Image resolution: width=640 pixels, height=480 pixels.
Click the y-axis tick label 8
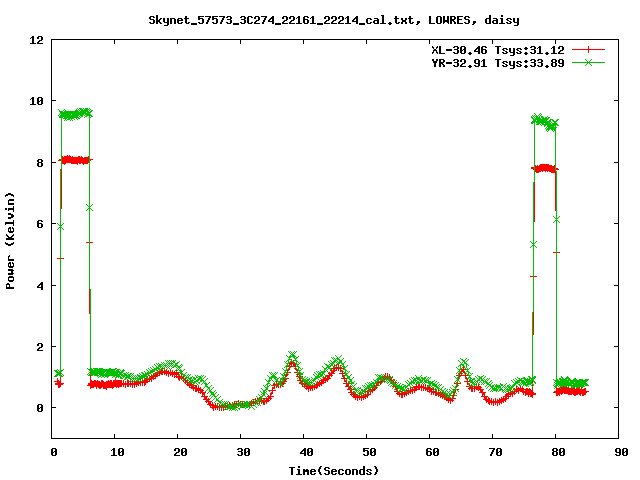(40, 163)
